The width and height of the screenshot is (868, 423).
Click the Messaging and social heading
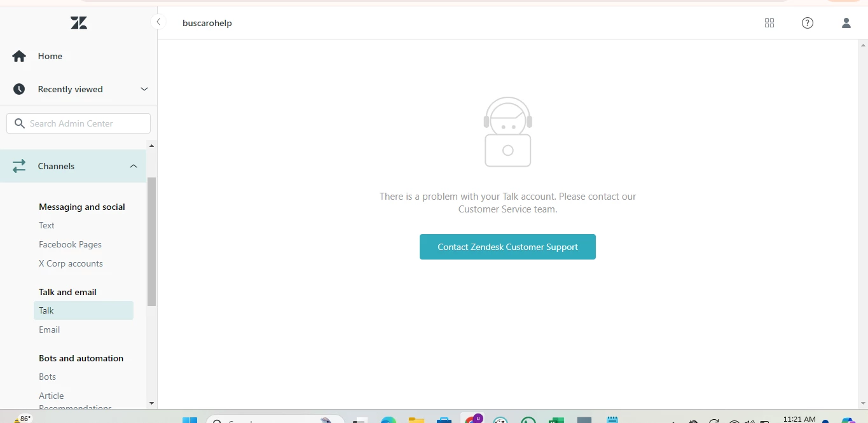coord(82,207)
